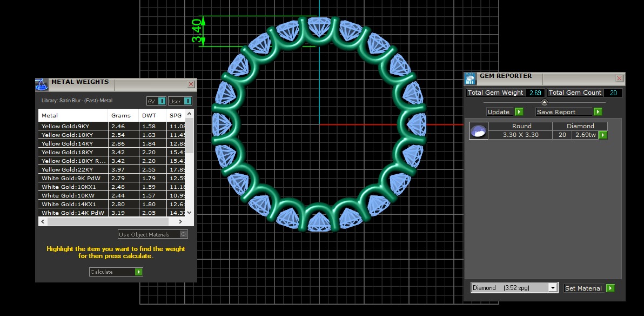The height and width of the screenshot is (316, 644).
Task: Click the metal table horizontal scrollbar thumb
Action: (108, 221)
